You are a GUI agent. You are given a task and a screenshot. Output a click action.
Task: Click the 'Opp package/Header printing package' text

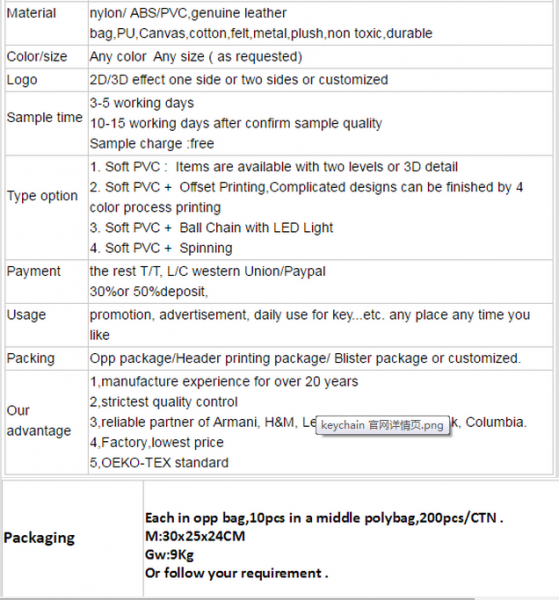[x=210, y=358]
